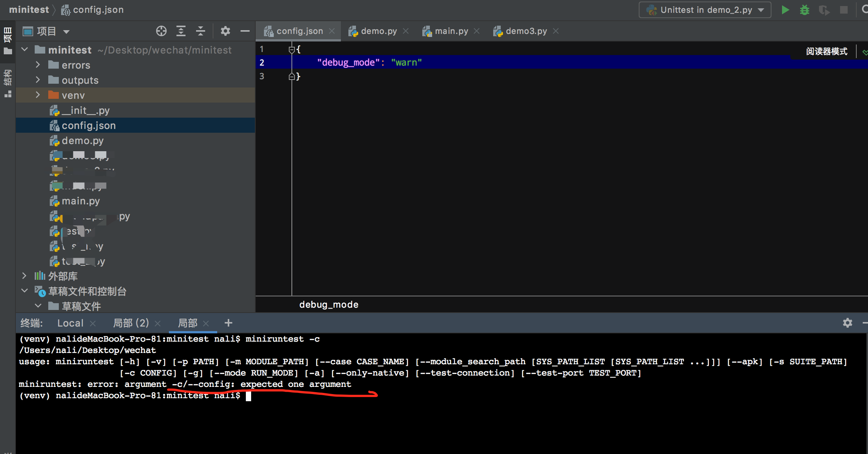
Task: Click the Expand All icon in project panel
Action: pos(181,31)
